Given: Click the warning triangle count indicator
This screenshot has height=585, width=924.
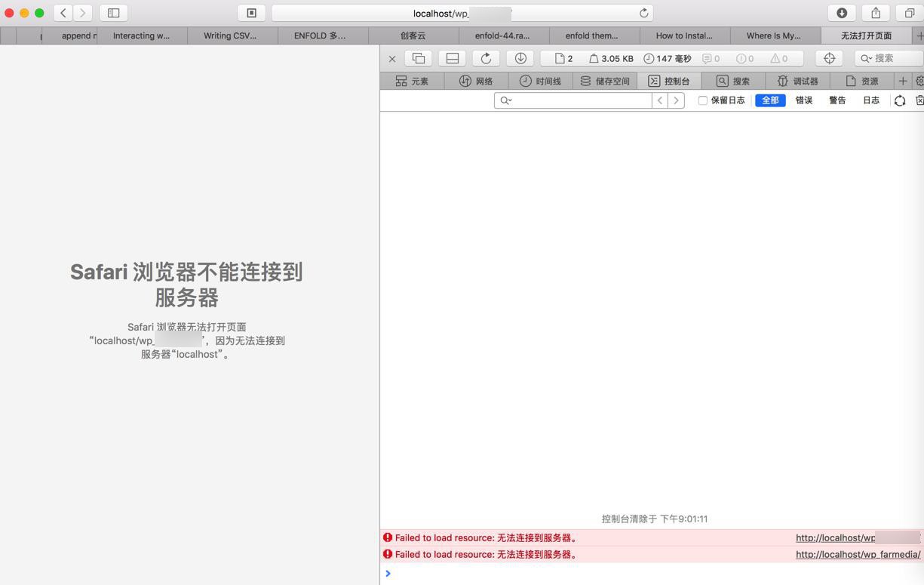Looking at the screenshot, I should (778, 58).
